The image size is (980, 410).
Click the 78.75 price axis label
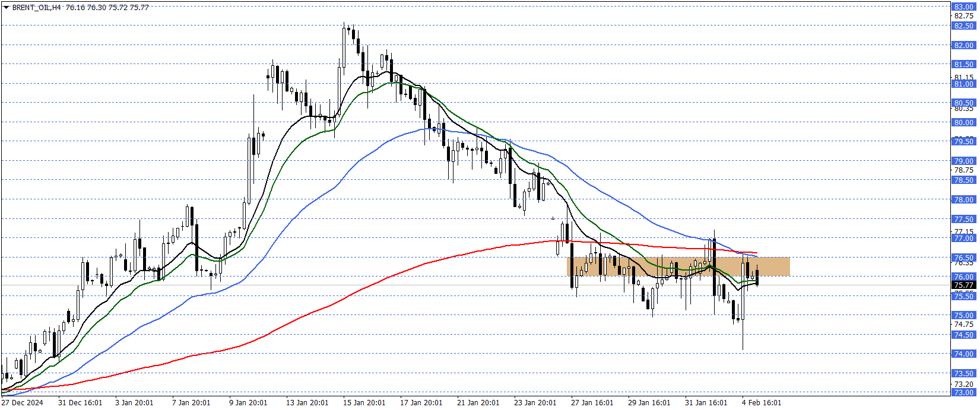point(963,170)
